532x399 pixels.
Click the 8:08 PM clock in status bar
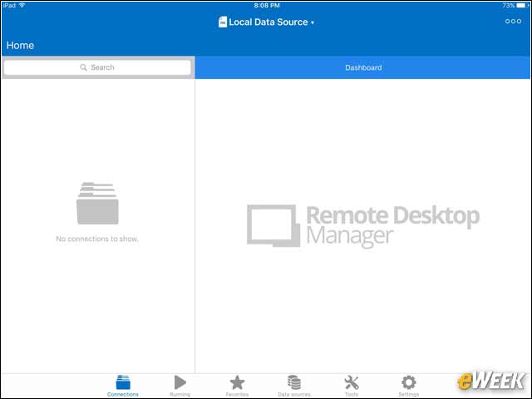click(267, 6)
